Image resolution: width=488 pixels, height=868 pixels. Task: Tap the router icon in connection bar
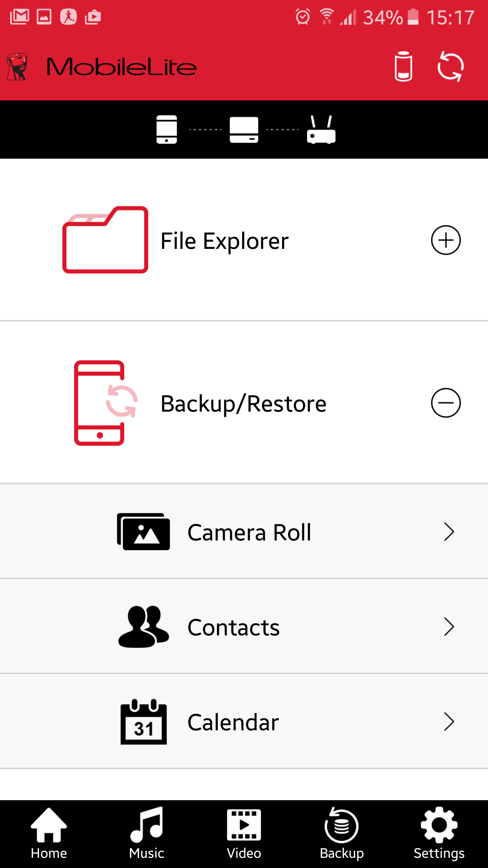click(321, 130)
